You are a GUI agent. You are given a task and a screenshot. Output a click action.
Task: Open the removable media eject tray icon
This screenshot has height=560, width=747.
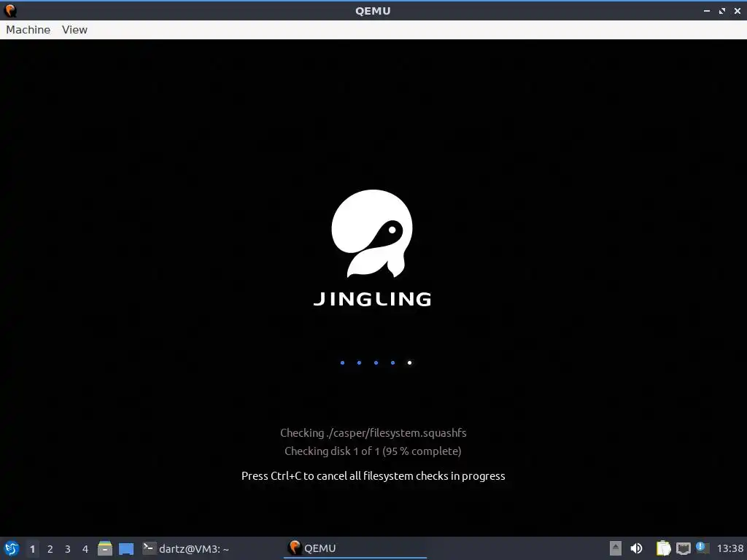616,548
